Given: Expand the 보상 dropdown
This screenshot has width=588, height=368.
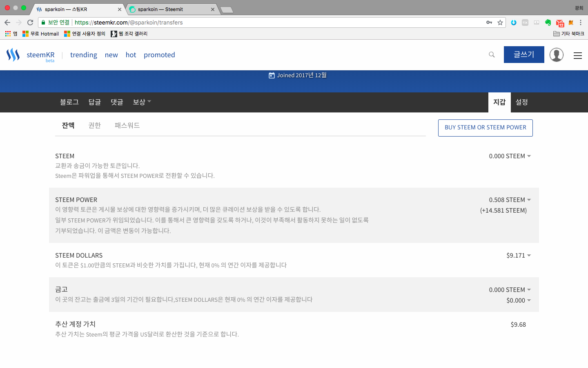Looking at the screenshot, I should coord(142,102).
